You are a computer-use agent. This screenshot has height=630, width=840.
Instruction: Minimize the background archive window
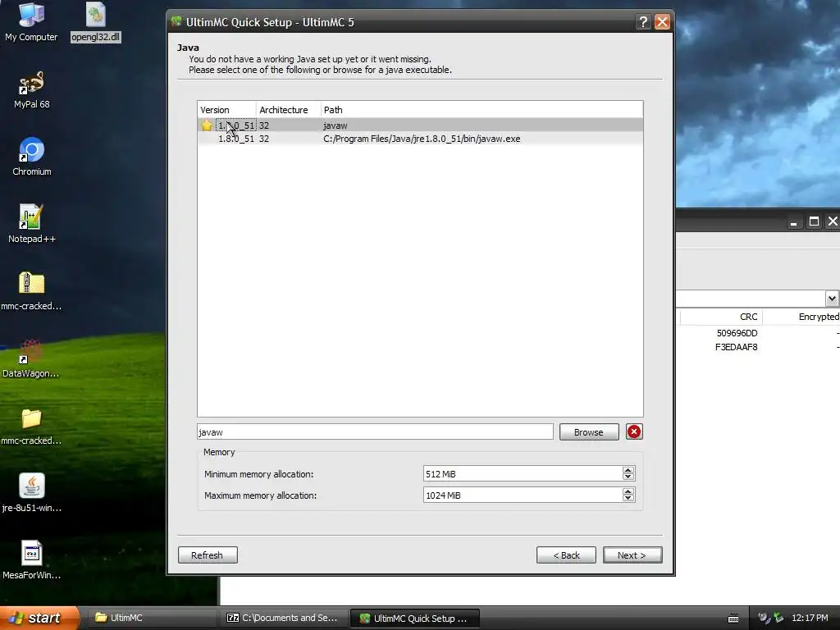(x=794, y=221)
